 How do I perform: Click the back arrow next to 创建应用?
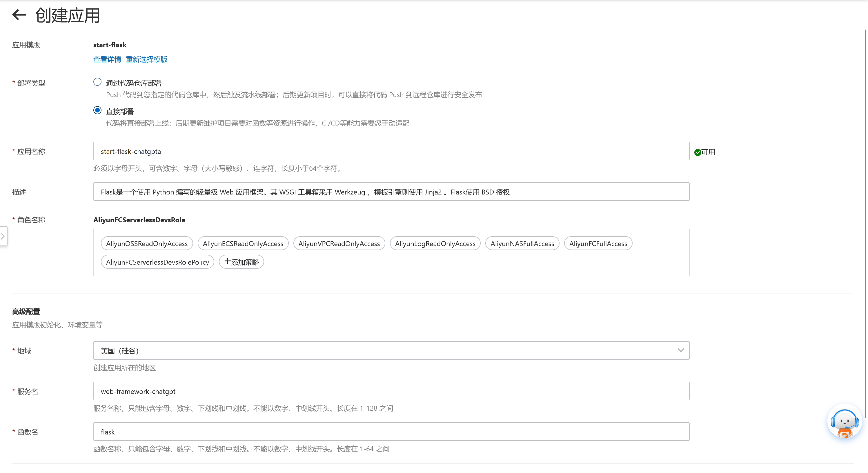click(x=19, y=15)
